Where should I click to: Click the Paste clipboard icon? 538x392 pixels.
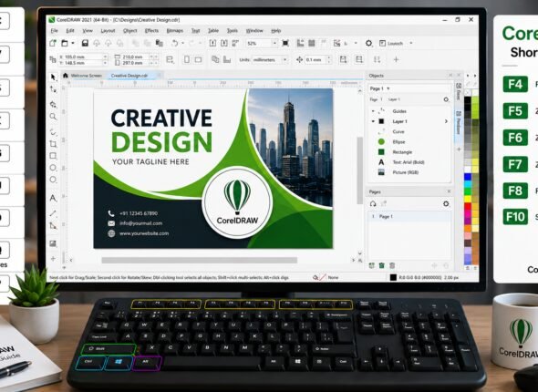160,43
